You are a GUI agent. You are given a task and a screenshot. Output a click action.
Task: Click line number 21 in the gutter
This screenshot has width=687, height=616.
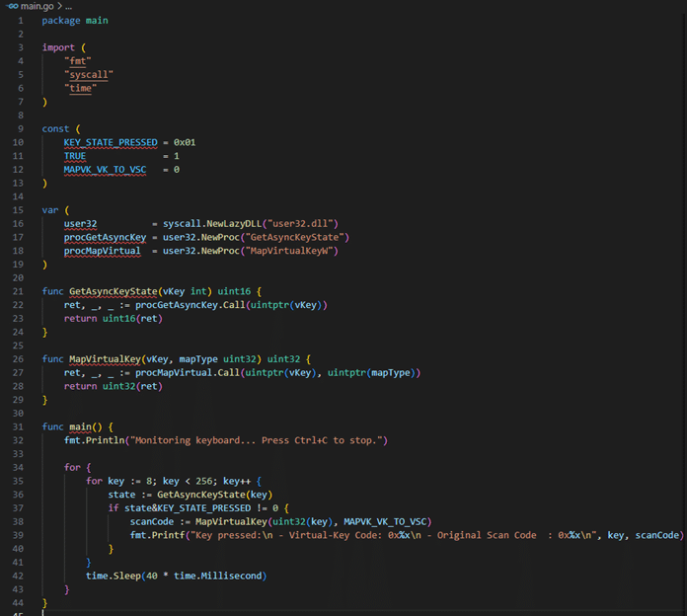pyautogui.click(x=17, y=290)
